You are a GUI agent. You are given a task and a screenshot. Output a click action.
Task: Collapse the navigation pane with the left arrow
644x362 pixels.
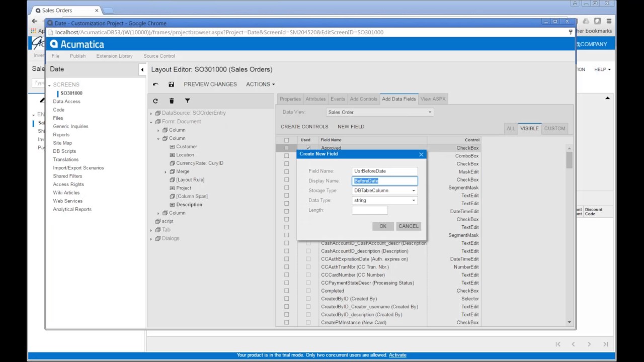142,70
